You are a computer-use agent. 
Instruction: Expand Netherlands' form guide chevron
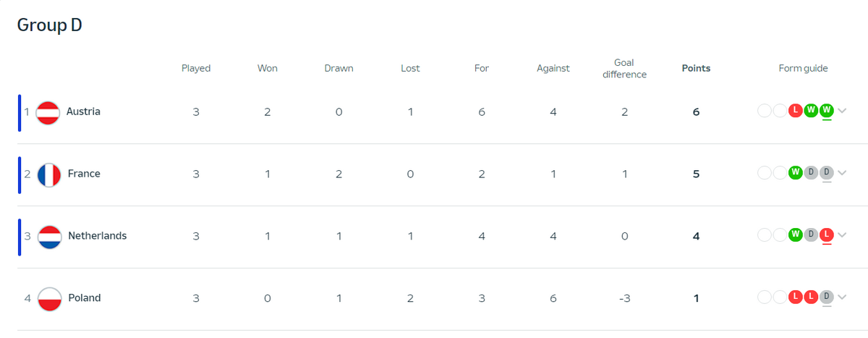point(842,235)
